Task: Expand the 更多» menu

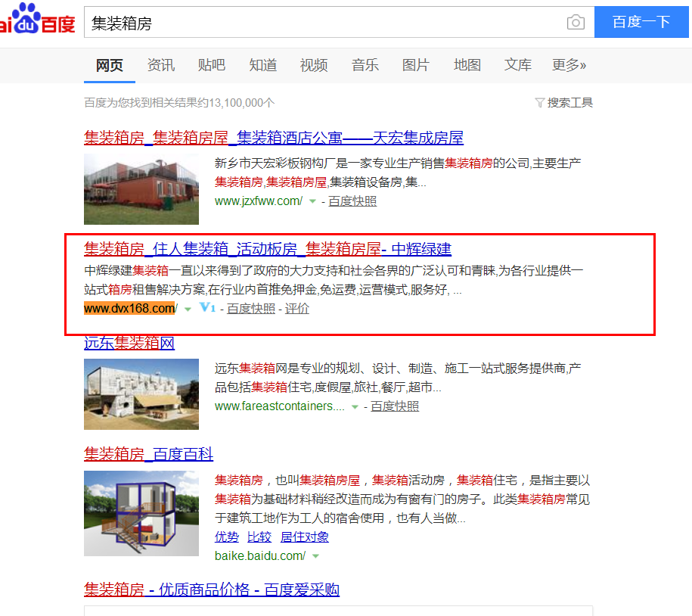Action: (569, 65)
